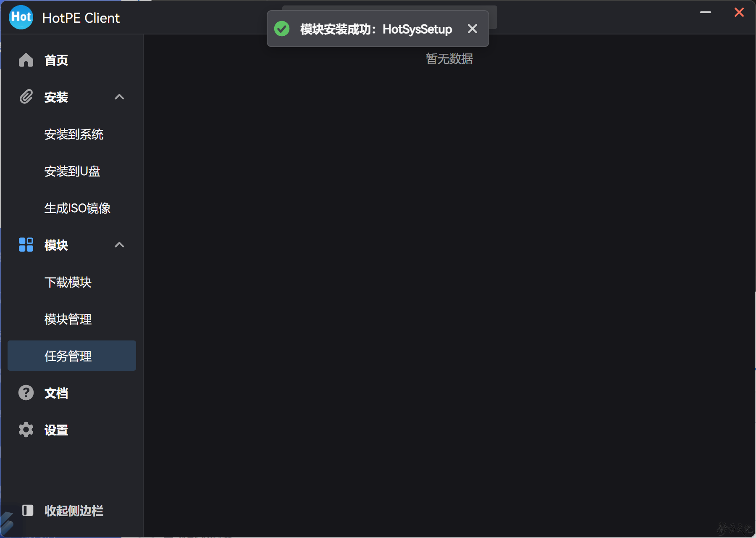
Task: Collapse the 模块 section chevron
Action: coord(119,245)
